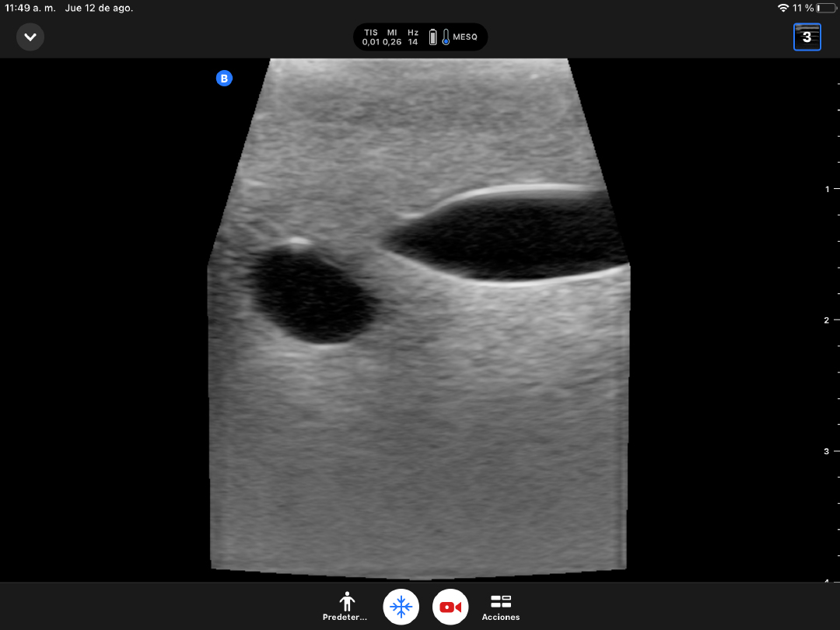Tap the 1 cm depth scale mark
The image size is (840, 630).
(x=828, y=189)
